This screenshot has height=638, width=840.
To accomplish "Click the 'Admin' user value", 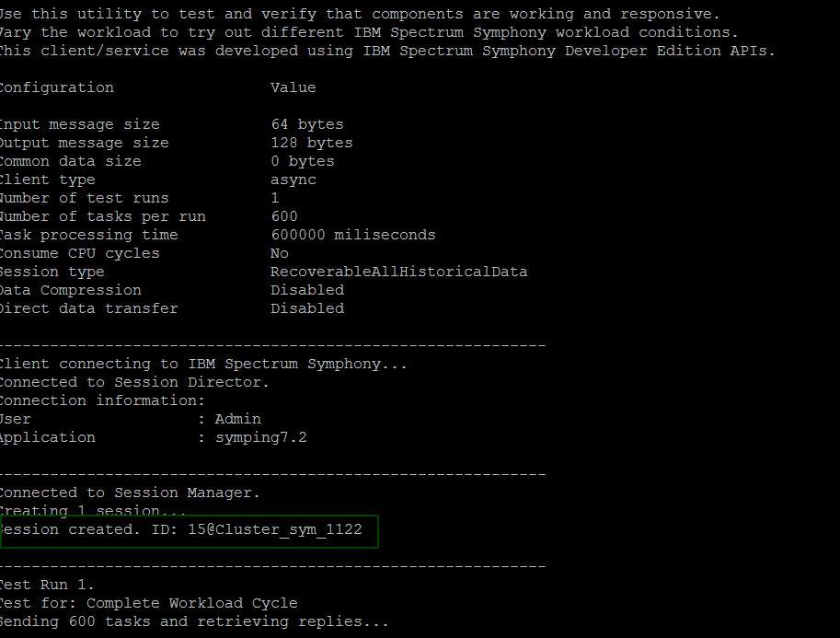I will (x=238, y=419).
